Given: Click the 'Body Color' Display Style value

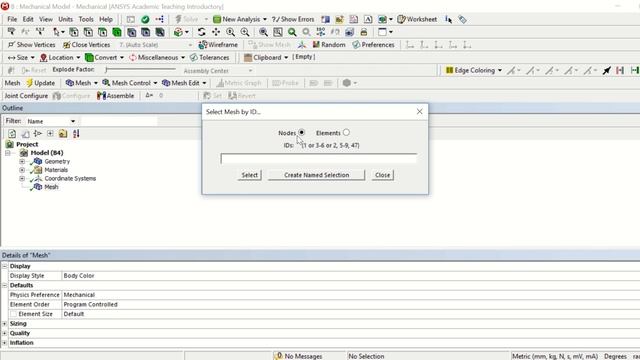Looking at the screenshot, I should [79, 276].
